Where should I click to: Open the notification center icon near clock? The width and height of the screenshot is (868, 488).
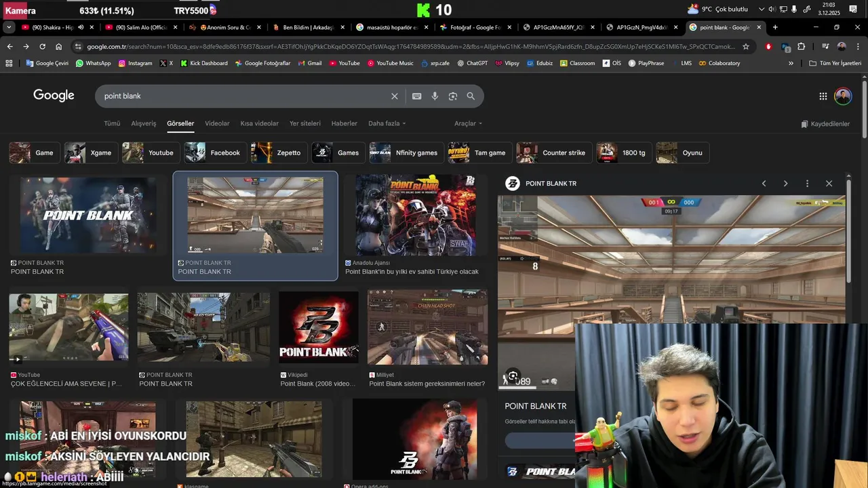point(853,9)
